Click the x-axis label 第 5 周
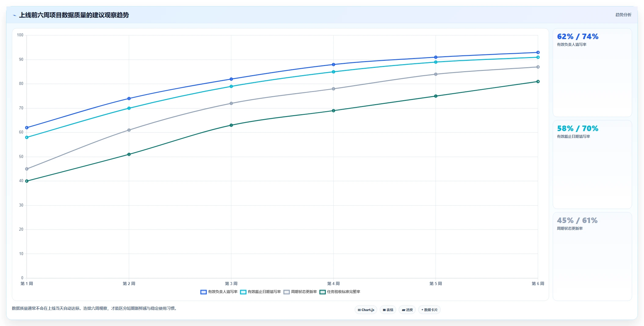 436,284
